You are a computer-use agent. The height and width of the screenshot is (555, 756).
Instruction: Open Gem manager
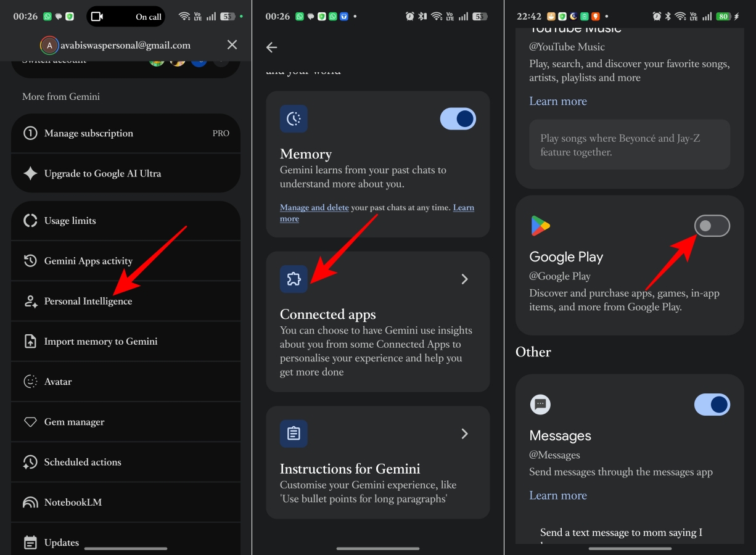pos(126,422)
